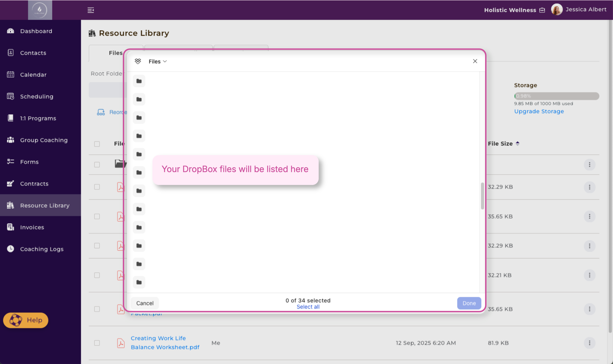Expand the Files dropdown in Dropbox chooser
Image resolution: width=613 pixels, height=364 pixels.
coord(157,61)
